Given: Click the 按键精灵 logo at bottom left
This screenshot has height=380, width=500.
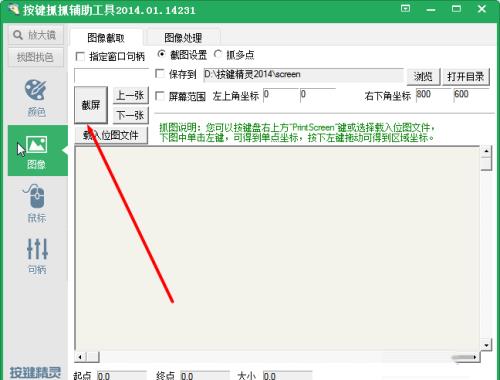Looking at the screenshot, I should (x=35, y=372).
